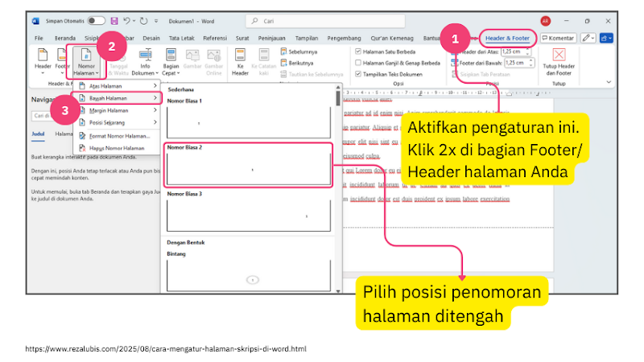Viewport: 644px width, 362px height.
Task: Switch to Header & Footer tab
Action: 507,38
